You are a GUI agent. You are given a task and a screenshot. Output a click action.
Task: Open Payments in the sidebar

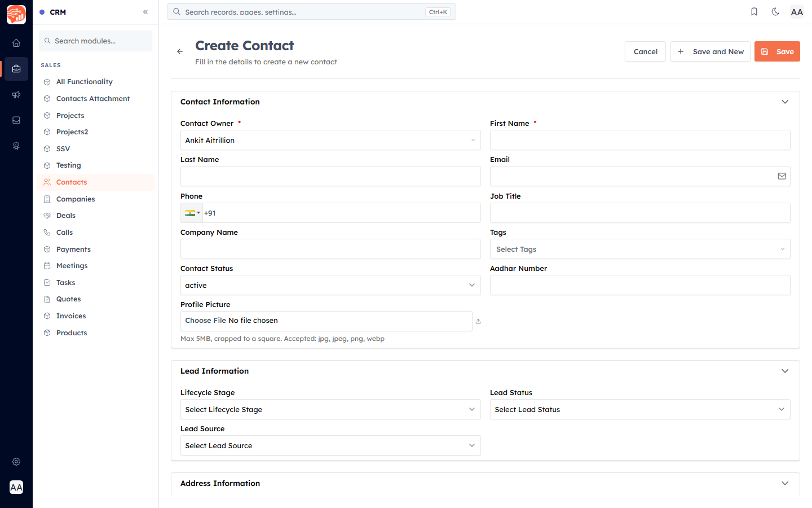coord(96,249)
